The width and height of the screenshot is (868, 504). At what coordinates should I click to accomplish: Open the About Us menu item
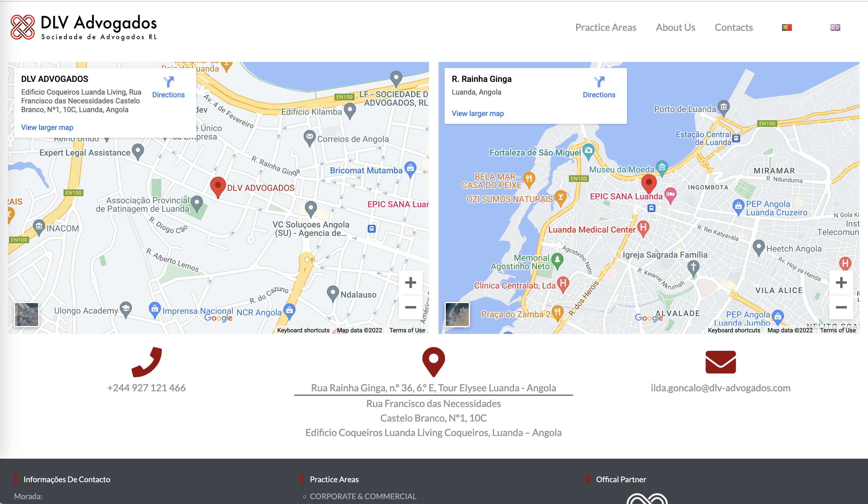(x=675, y=27)
